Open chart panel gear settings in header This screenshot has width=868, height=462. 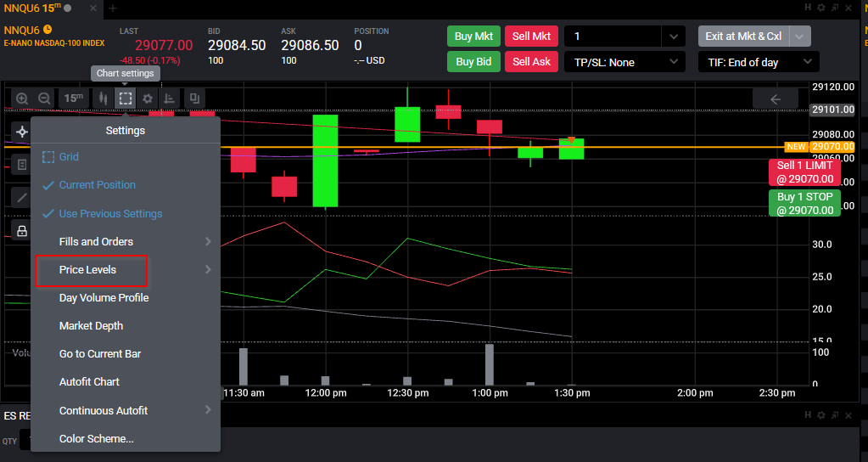pos(821,7)
